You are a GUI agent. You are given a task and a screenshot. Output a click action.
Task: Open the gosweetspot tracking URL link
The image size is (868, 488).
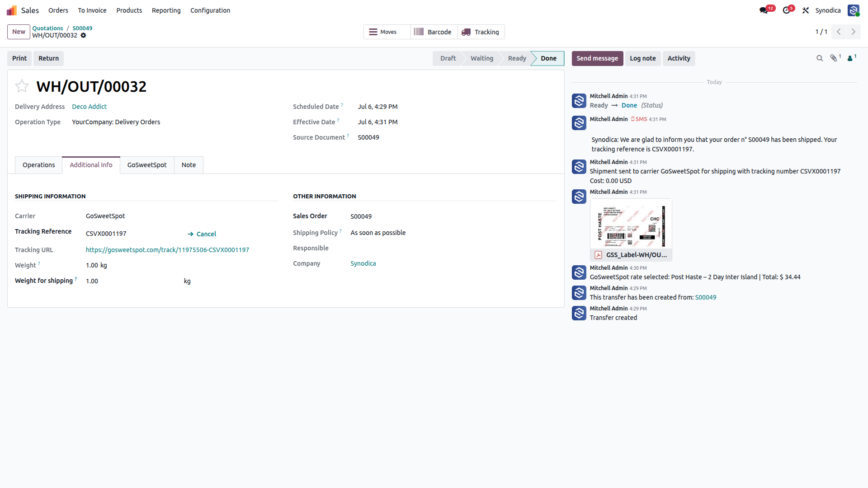(x=167, y=250)
